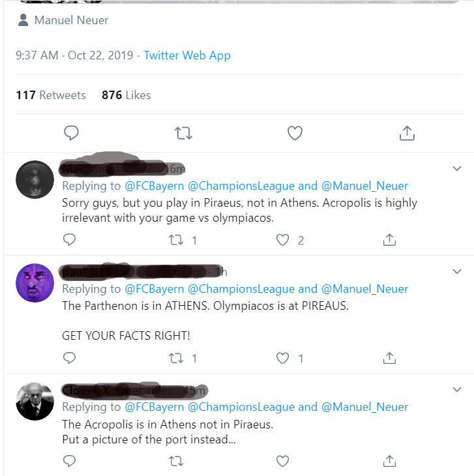The width and height of the screenshot is (474, 476).
Task: Share the main tweet
Action: click(407, 134)
